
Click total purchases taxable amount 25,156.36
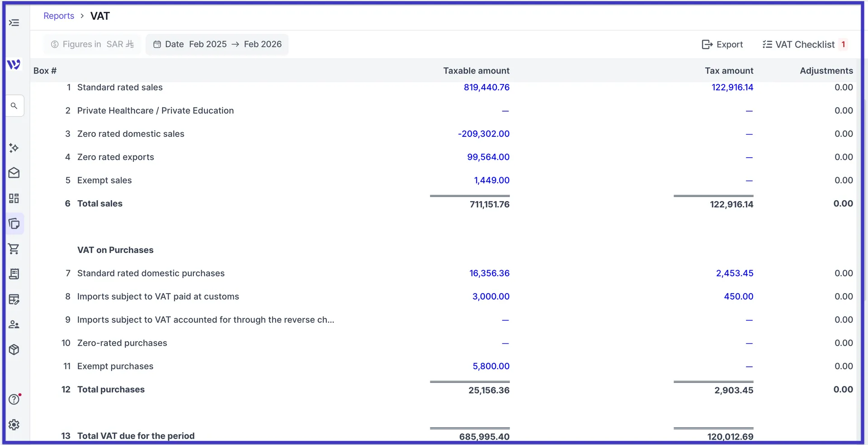coord(489,390)
